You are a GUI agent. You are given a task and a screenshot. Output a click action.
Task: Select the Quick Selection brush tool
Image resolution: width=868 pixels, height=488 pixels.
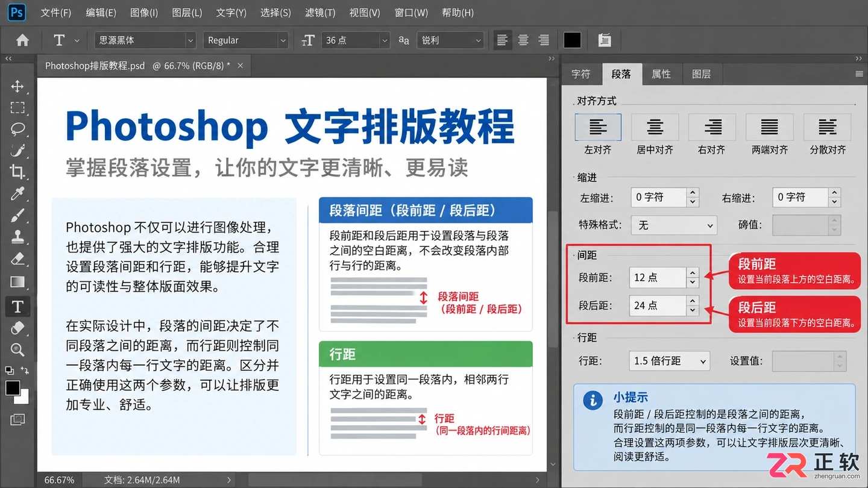(x=17, y=151)
